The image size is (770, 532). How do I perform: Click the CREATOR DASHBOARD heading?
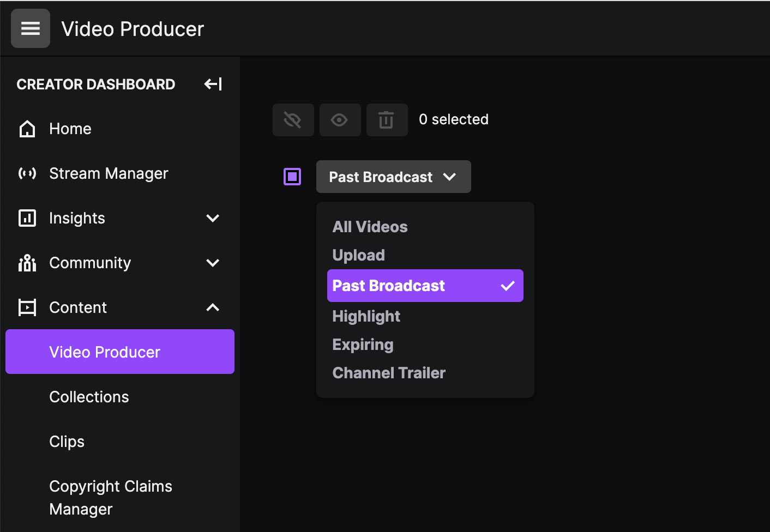(96, 84)
